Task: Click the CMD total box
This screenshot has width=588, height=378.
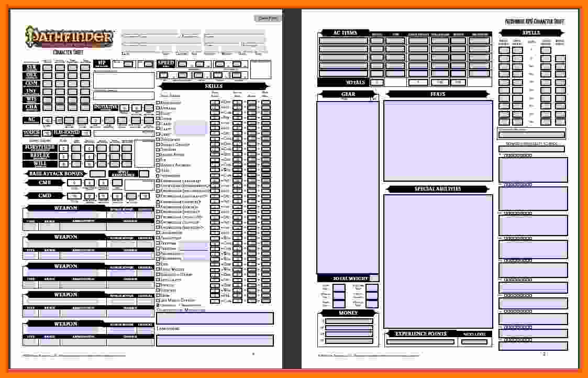Action: (x=74, y=196)
